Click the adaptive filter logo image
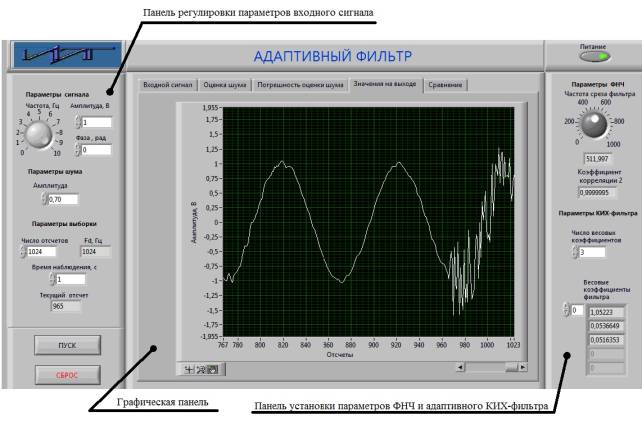The image size is (642, 425). coord(68,54)
